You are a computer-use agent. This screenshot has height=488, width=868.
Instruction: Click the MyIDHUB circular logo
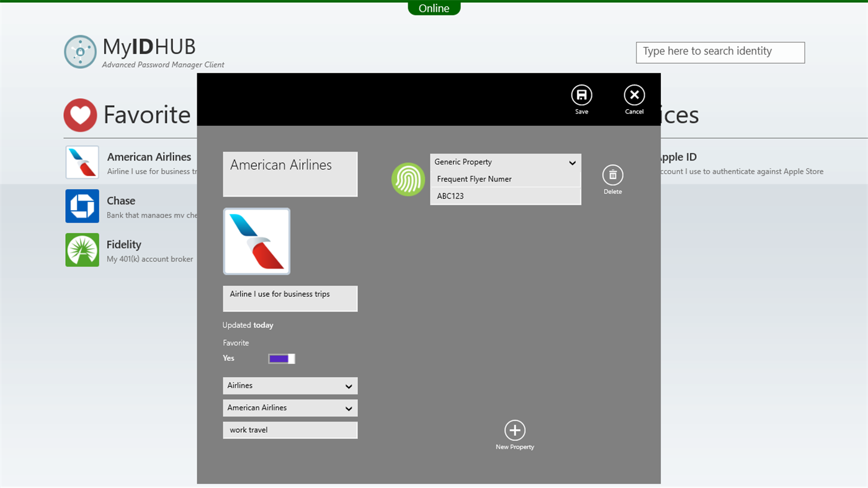coord(80,51)
